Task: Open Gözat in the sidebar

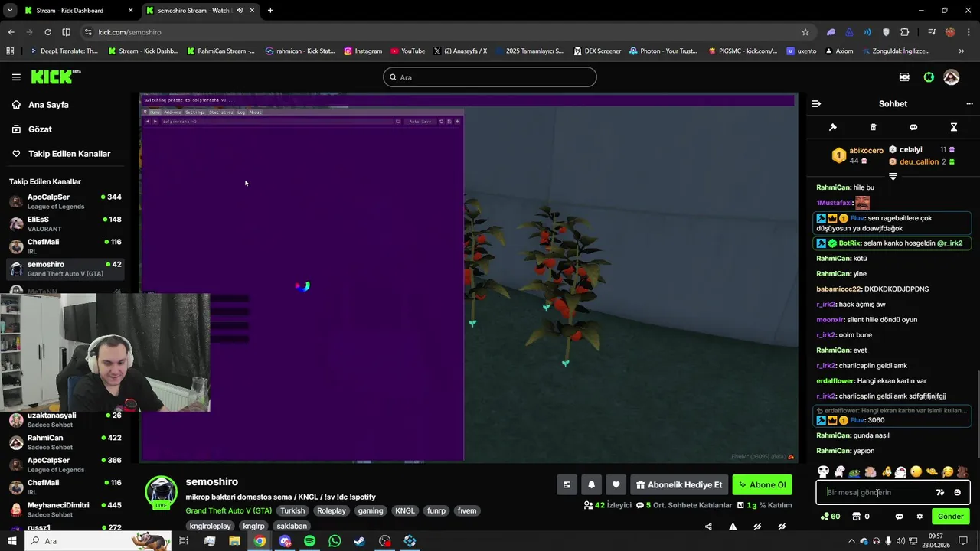Action: [x=40, y=129]
